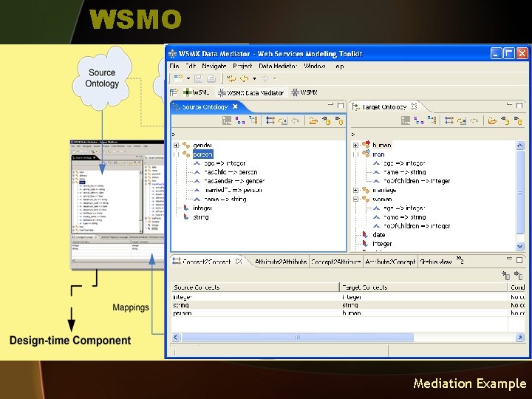
Task: Click the Open Perspective icon
Action: coord(174,92)
